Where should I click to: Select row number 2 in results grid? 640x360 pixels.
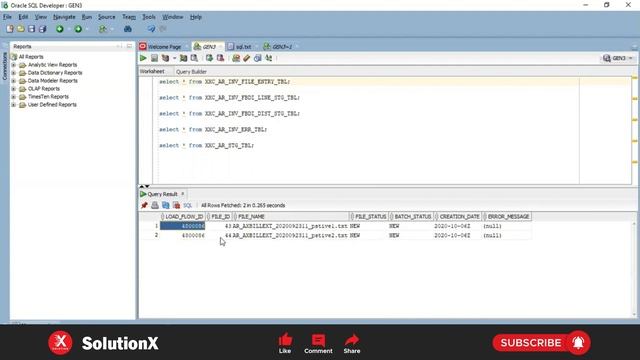coord(156,236)
